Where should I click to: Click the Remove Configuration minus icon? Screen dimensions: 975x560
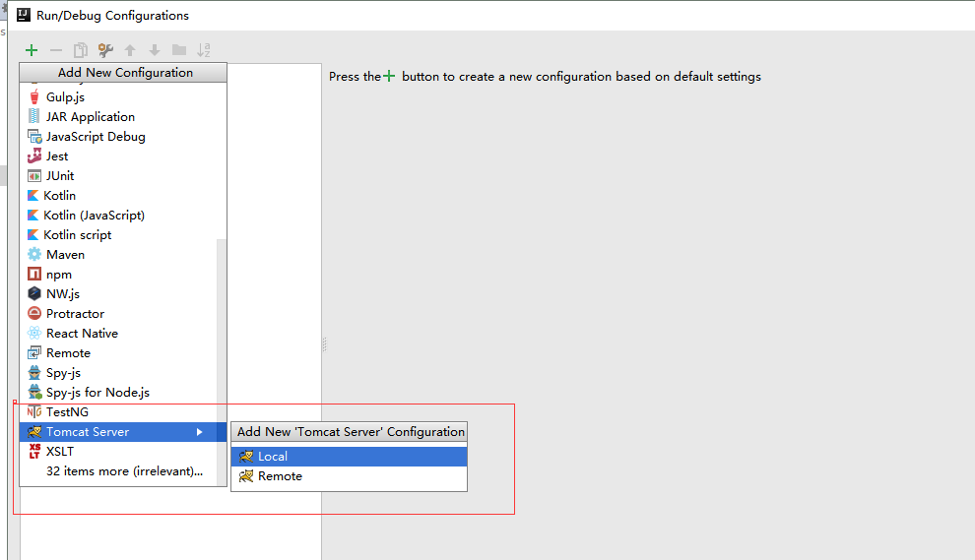[x=56, y=50]
